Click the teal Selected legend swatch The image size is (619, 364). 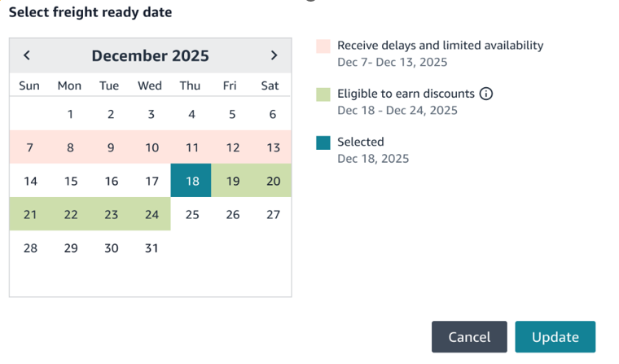[323, 143]
